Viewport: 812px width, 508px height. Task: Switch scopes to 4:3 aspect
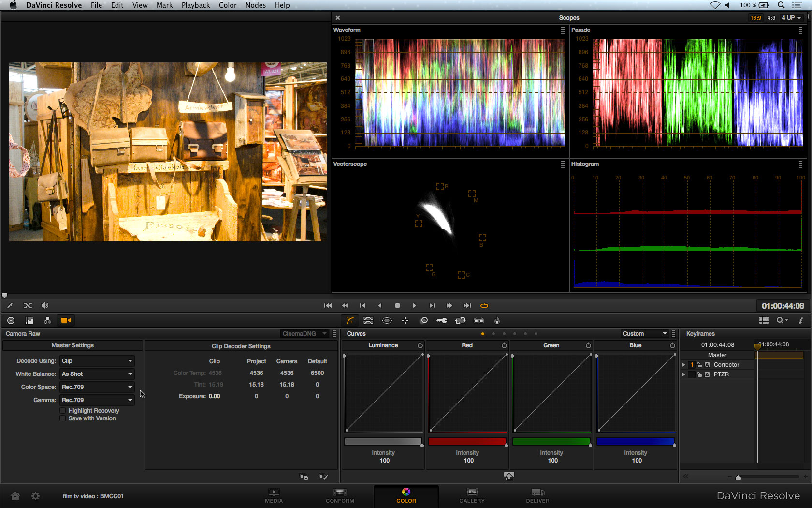pyautogui.click(x=771, y=18)
